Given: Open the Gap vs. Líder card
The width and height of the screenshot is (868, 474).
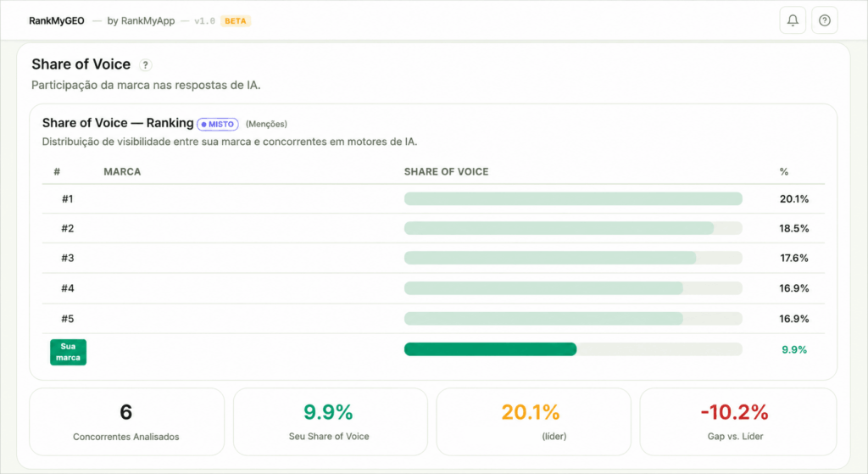Looking at the screenshot, I should coord(738,421).
